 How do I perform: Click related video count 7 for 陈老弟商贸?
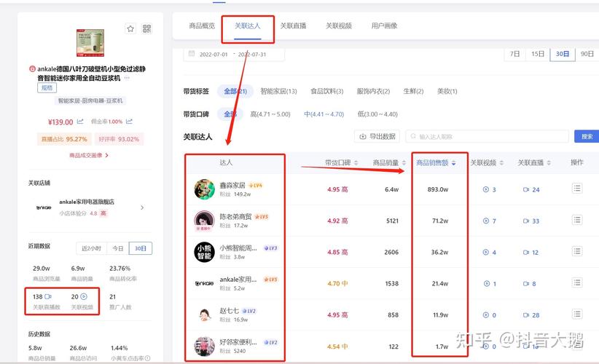(490, 221)
